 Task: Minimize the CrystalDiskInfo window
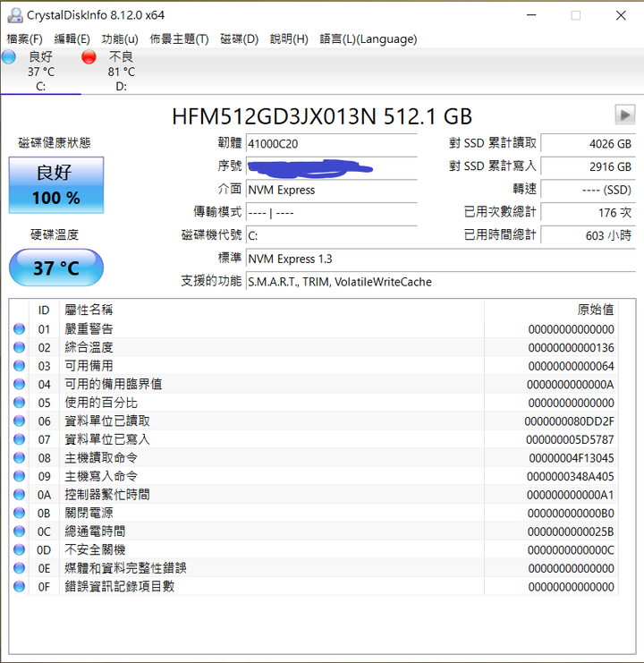[x=531, y=15]
